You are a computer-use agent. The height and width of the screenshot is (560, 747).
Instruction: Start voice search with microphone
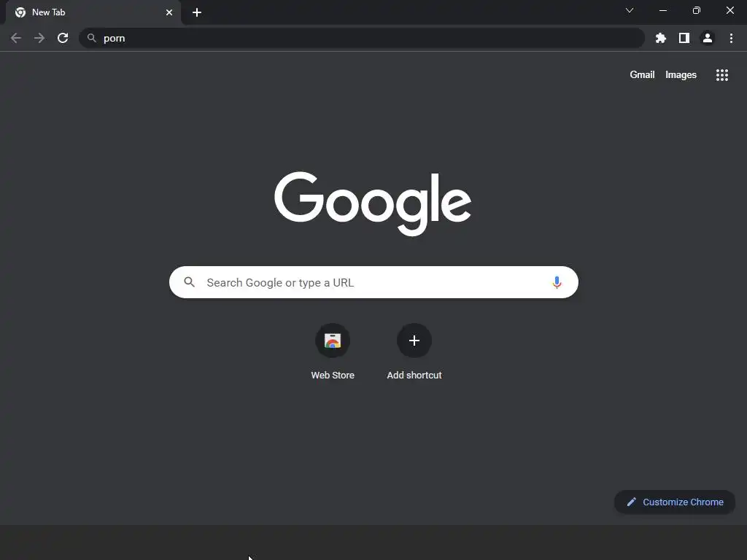click(x=557, y=282)
